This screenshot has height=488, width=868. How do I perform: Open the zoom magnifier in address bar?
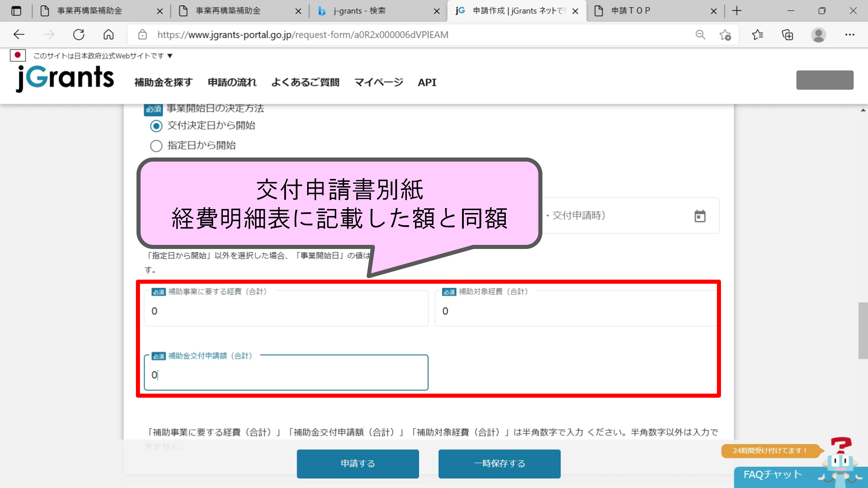700,34
